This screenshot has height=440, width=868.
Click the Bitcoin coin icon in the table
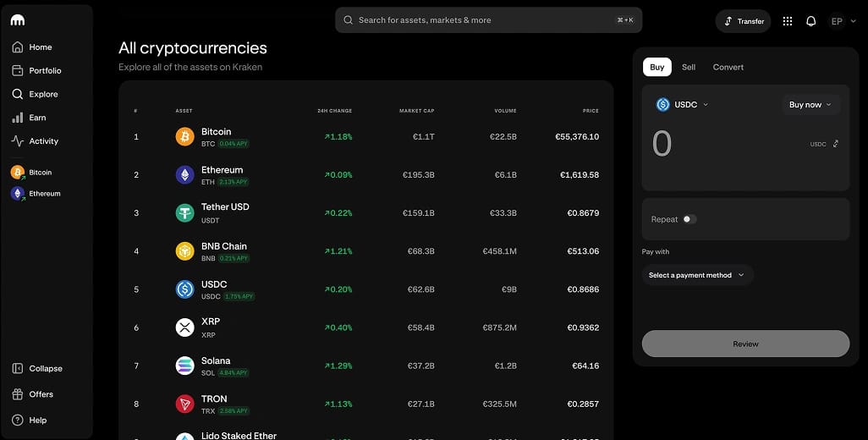pyautogui.click(x=185, y=137)
